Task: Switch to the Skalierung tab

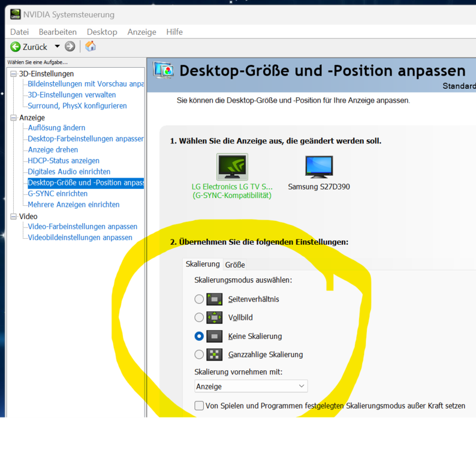Action: click(x=203, y=264)
